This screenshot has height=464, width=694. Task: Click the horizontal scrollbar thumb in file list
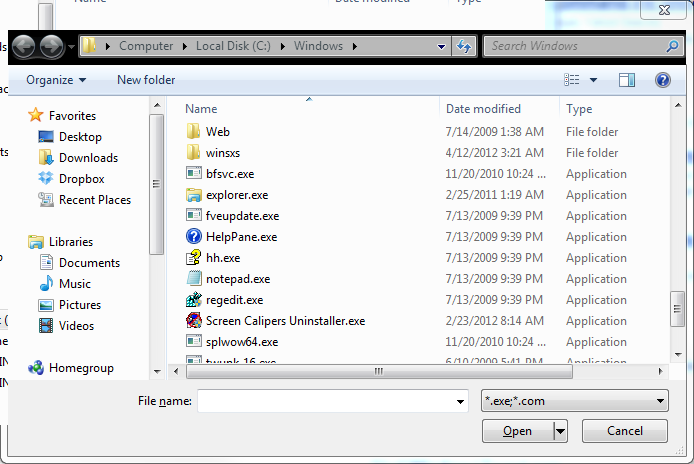tap(379, 371)
